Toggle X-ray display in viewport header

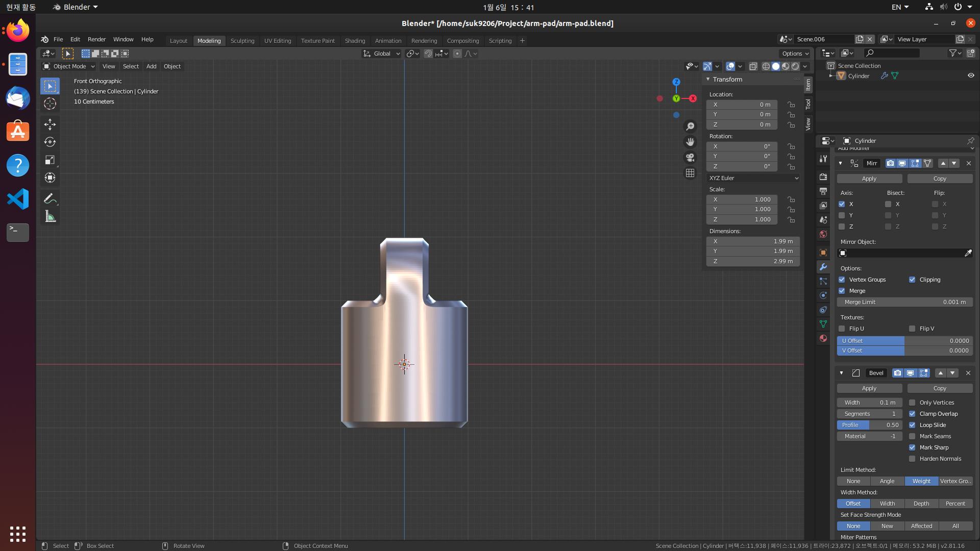click(753, 66)
